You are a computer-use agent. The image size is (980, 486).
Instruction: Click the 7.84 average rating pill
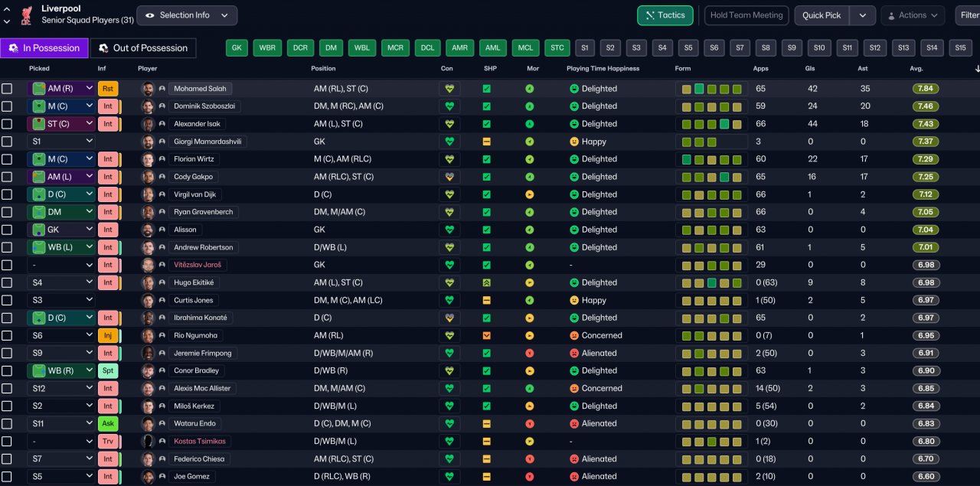tap(927, 89)
